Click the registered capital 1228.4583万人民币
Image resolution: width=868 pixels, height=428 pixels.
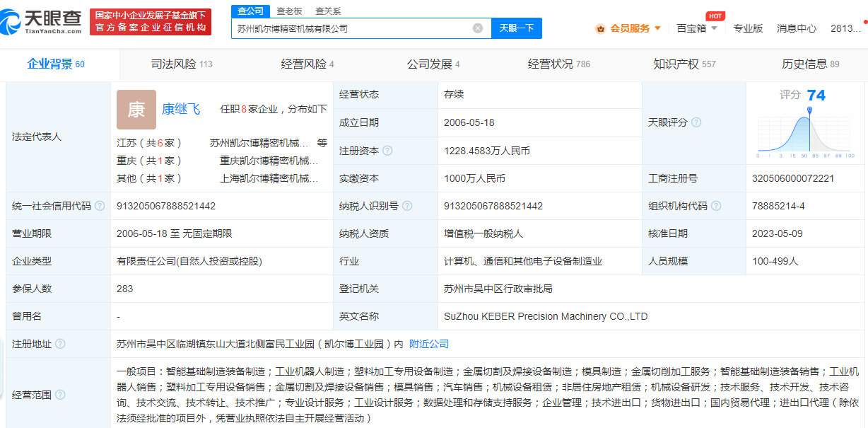487,151
